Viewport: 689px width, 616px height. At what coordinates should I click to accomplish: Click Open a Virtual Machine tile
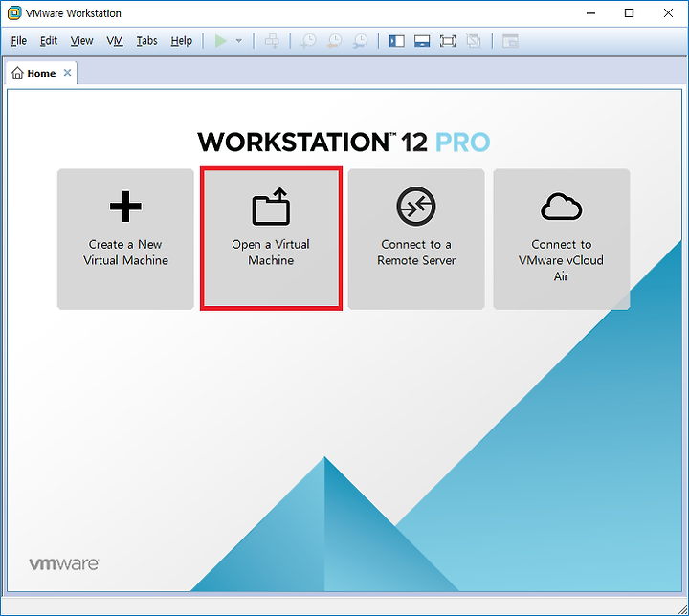tap(271, 239)
